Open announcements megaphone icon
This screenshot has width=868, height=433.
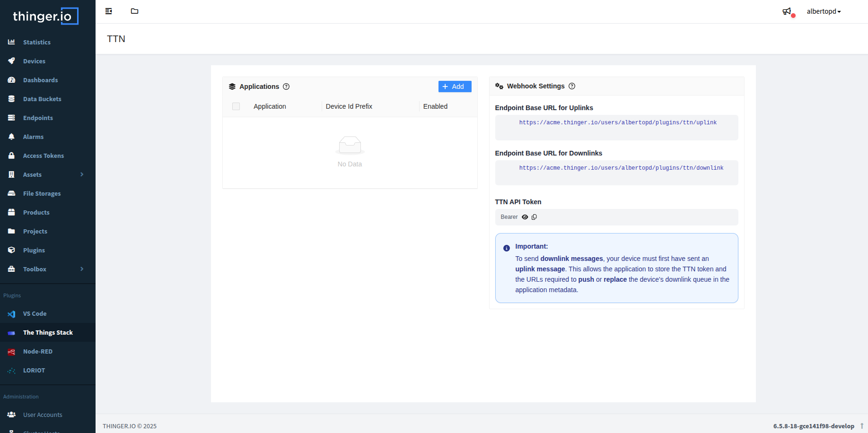(787, 11)
